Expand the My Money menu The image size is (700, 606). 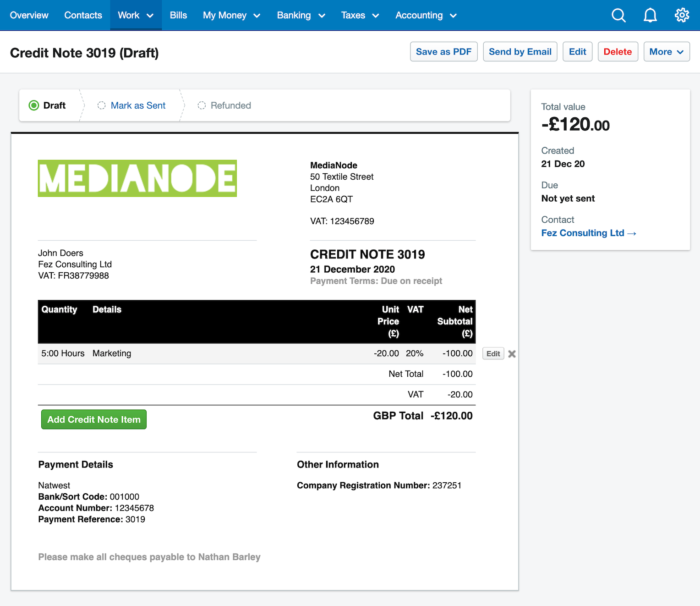click(x=231, y=15)
